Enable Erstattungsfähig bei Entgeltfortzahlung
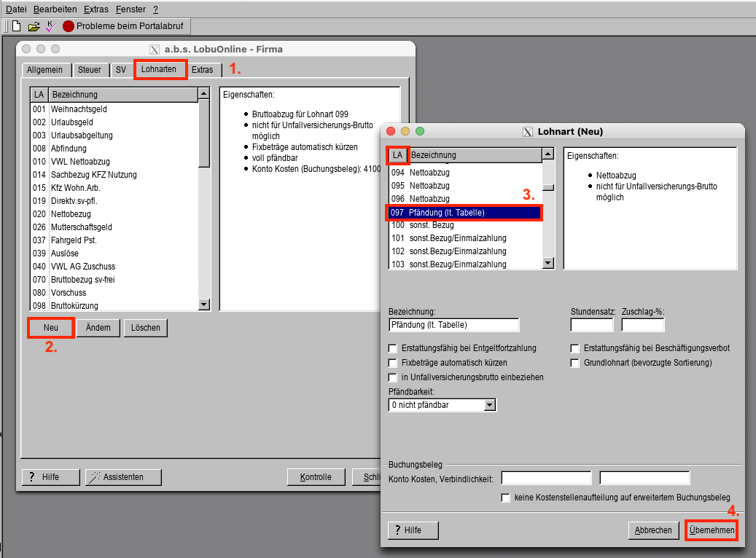This screenshot has height=558, width=756. tap(394, 348)
